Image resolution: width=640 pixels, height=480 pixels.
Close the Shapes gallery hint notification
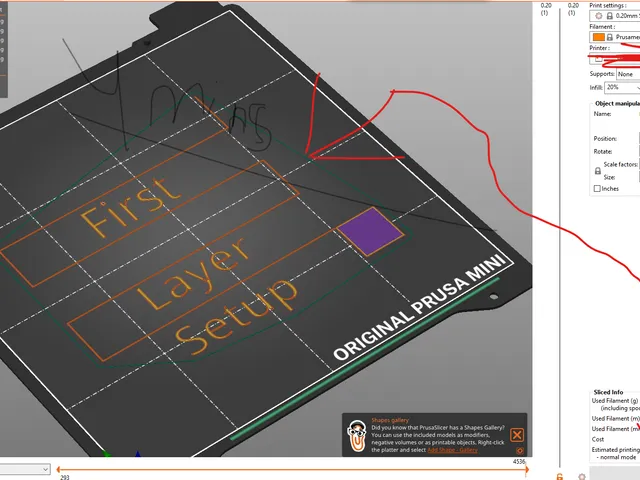point(517,435)
